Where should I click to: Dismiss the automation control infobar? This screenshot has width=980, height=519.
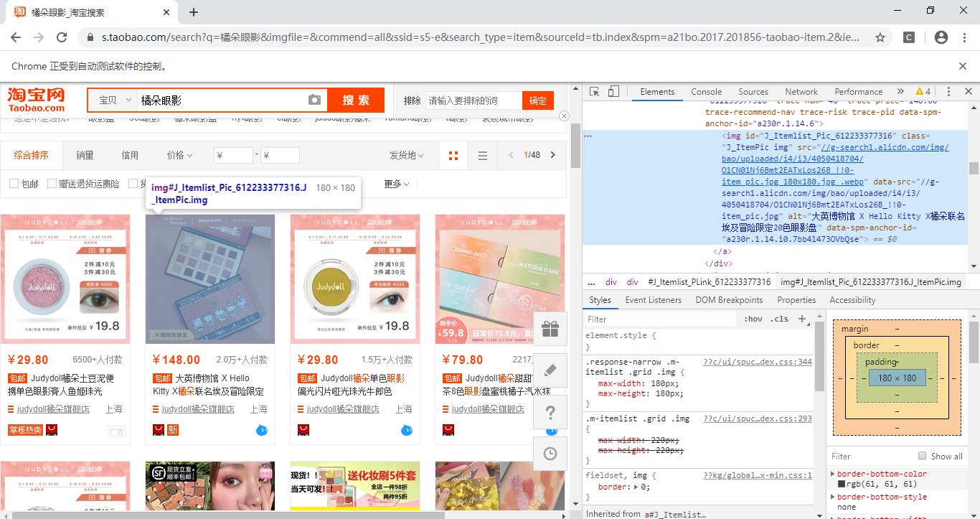pyautogui.click(x=963, y=66)
